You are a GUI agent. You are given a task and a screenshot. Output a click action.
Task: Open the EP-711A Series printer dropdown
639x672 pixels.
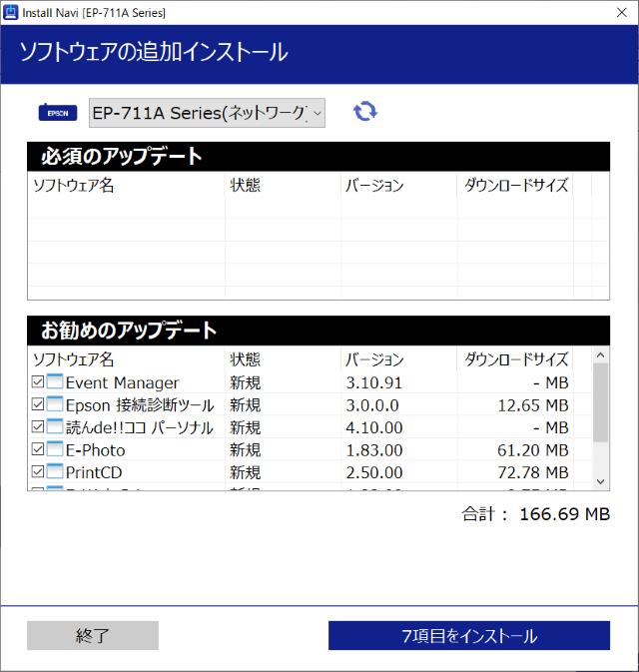pos(207,113)
